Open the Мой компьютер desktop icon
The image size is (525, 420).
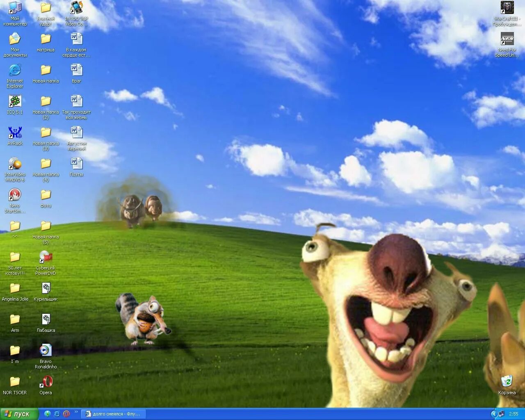pyautogui.click(x=15, y=14)
